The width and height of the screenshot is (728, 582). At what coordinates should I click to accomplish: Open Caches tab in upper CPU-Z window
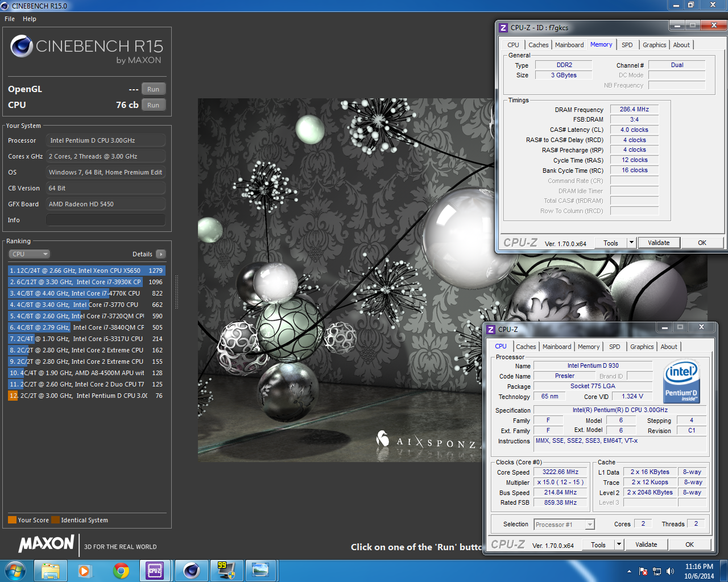point(538,45)
